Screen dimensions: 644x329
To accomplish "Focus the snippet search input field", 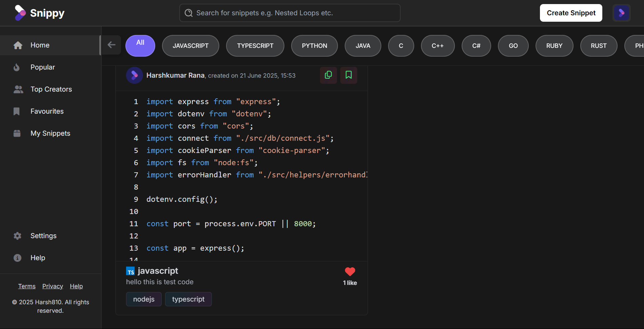I will (290, 13).
